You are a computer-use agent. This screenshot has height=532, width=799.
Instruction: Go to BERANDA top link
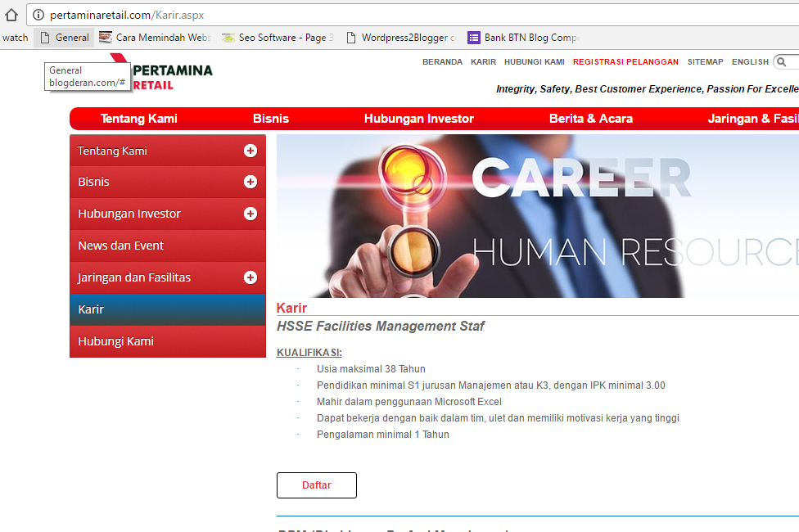coord(442,61)
